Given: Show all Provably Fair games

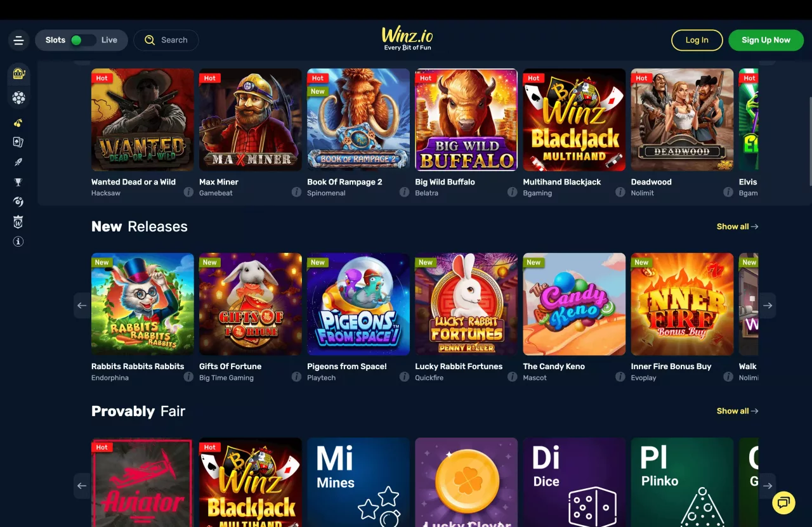Looking at the screenshot, I should pyautogui.click(x=737, y=411).
